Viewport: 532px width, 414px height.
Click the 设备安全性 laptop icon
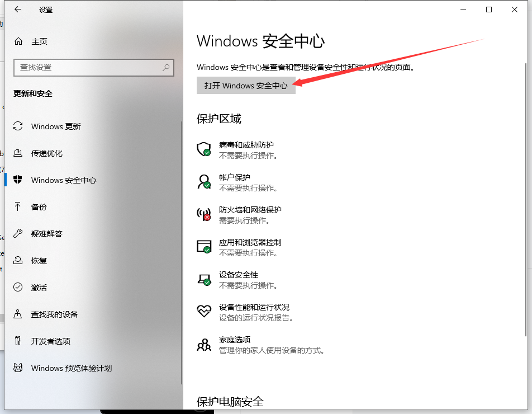pyautogui.click(x=204, y=279)
